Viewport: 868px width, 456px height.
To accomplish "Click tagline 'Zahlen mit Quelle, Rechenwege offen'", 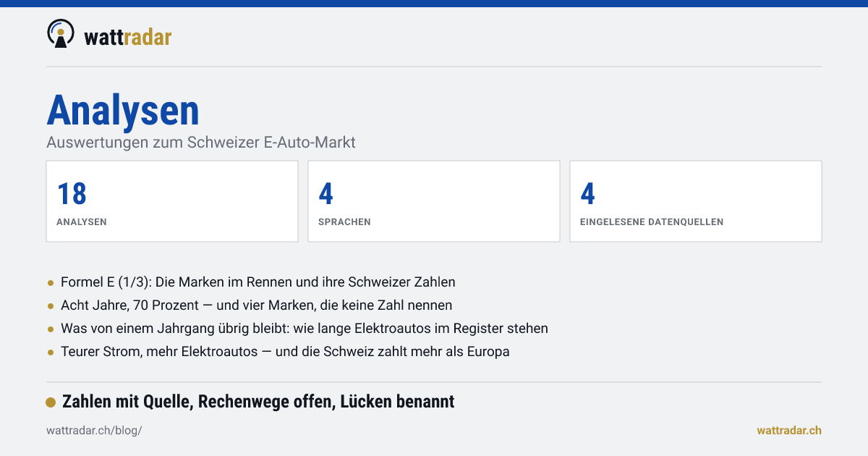I will (258, 402).
